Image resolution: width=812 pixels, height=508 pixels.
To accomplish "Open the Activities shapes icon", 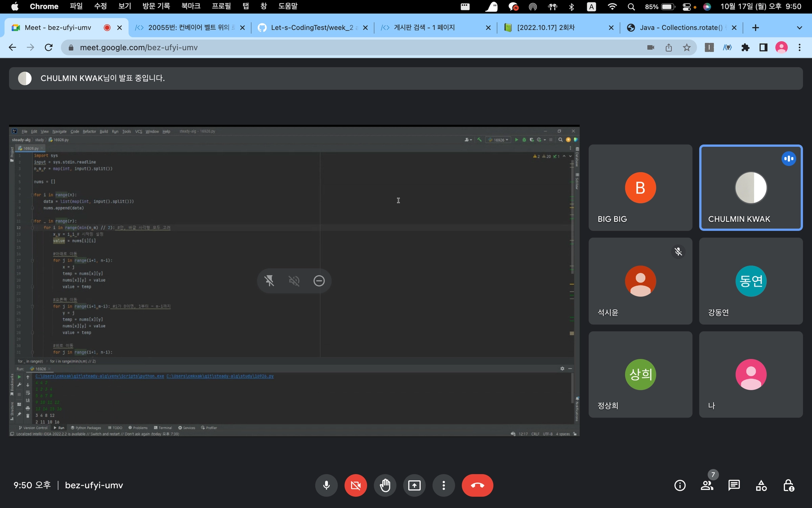I will (761, 485).
